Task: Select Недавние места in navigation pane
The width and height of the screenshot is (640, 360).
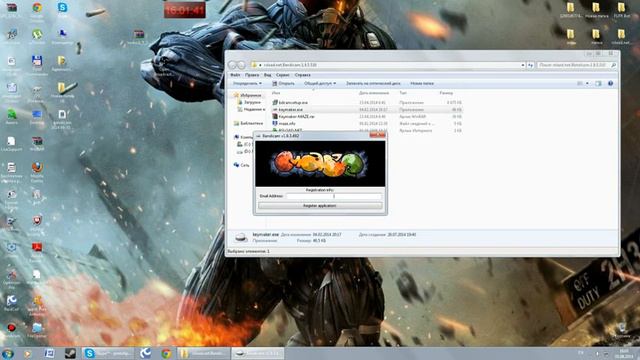Action: pyautogui.click(x=251, y=109)
